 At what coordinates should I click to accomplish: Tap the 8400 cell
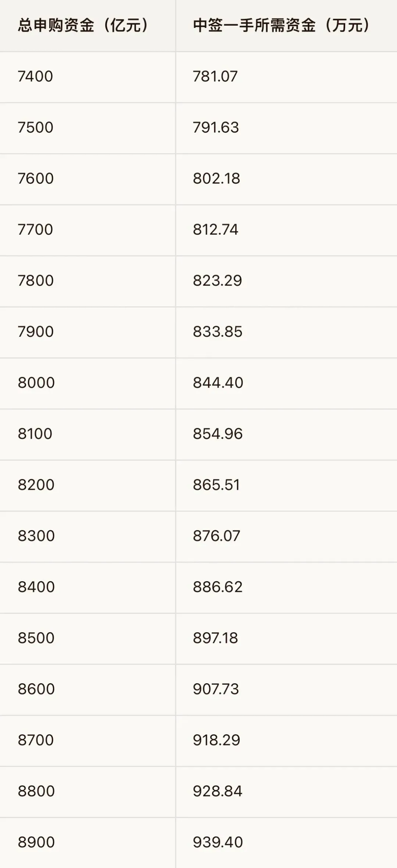tap(87, 587)
